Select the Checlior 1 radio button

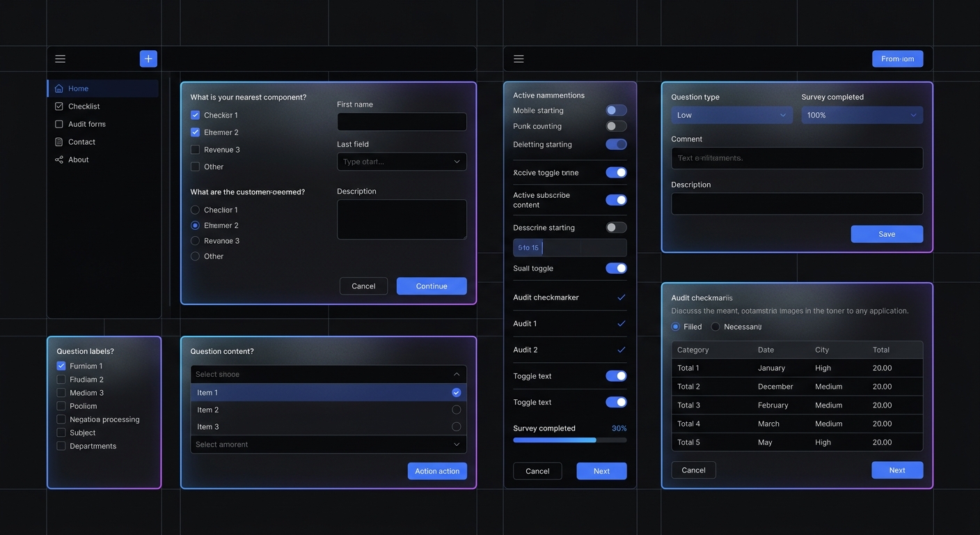195,210
